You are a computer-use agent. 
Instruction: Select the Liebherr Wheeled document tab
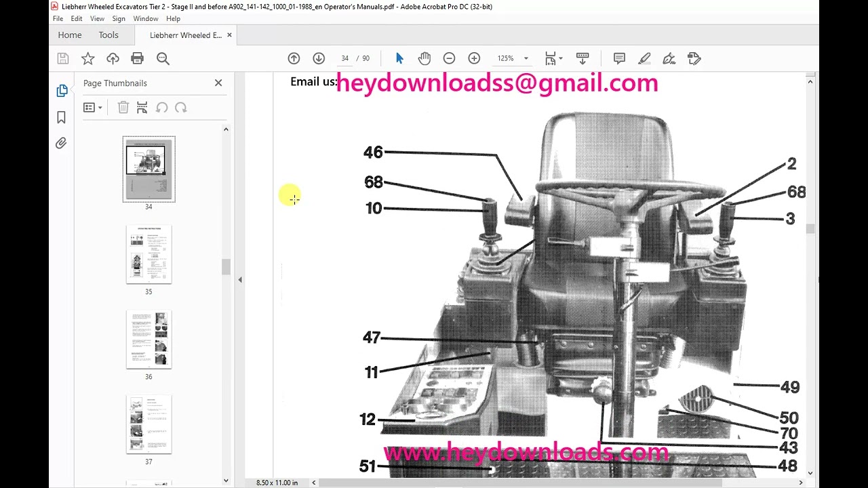click(185, 35)
